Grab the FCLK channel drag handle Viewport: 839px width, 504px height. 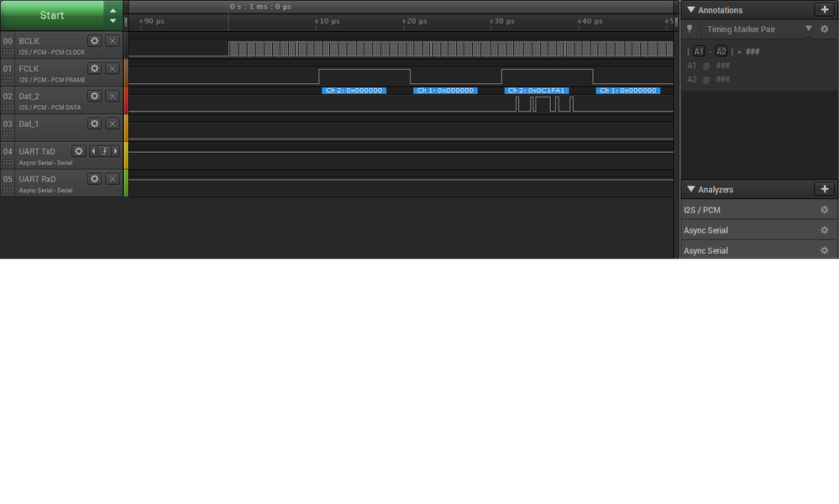point(8,79)
